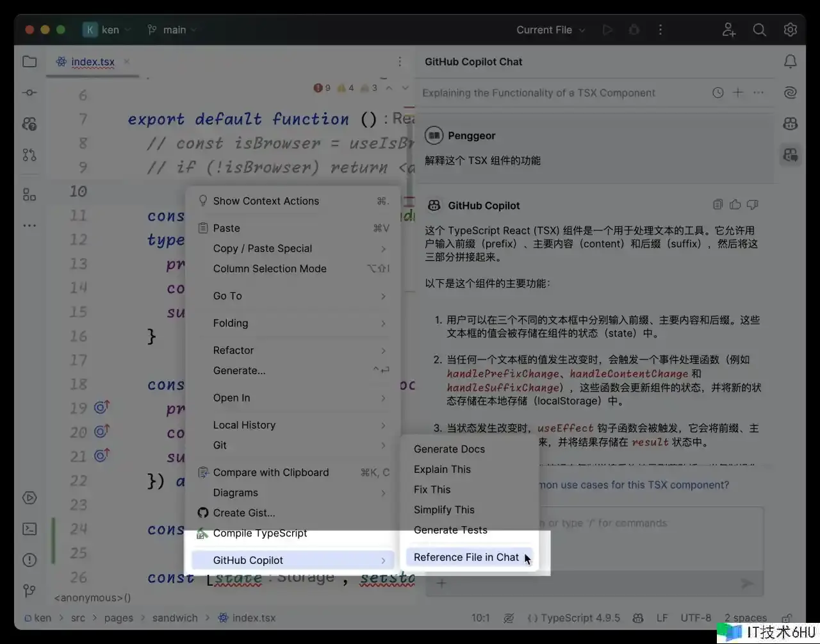Give thumbs up to Copilot response
The image size is (820, 644).
click(x=735, y=204)
